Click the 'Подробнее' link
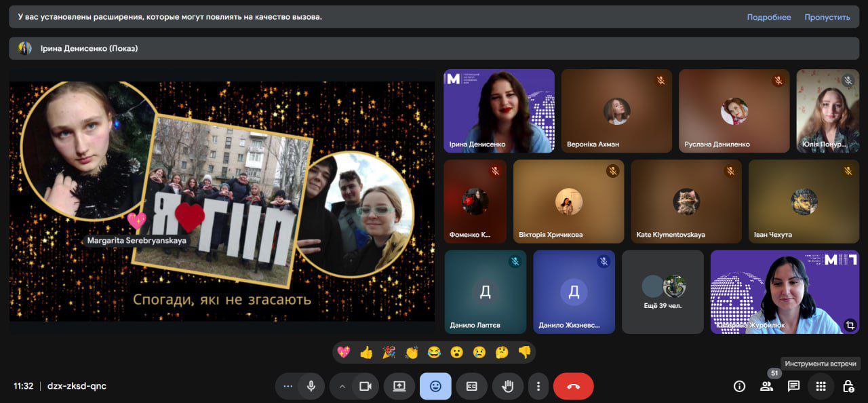The height and width of the screenshot is (403, 868). click(x=768, y=17)
